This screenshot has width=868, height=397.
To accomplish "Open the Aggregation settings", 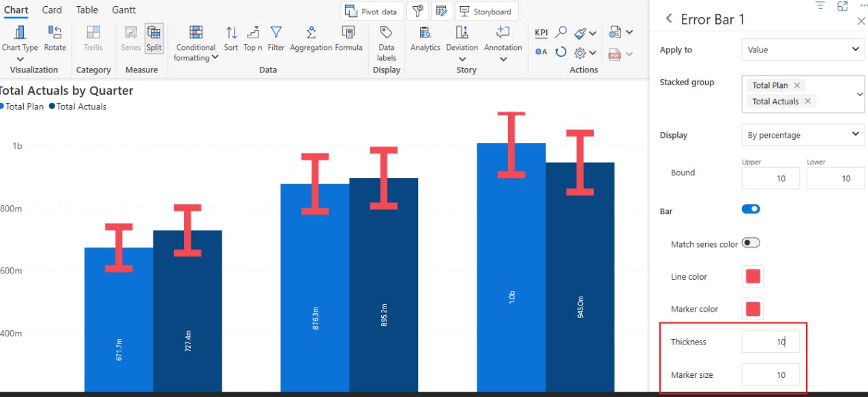I will tap(311, 39).
